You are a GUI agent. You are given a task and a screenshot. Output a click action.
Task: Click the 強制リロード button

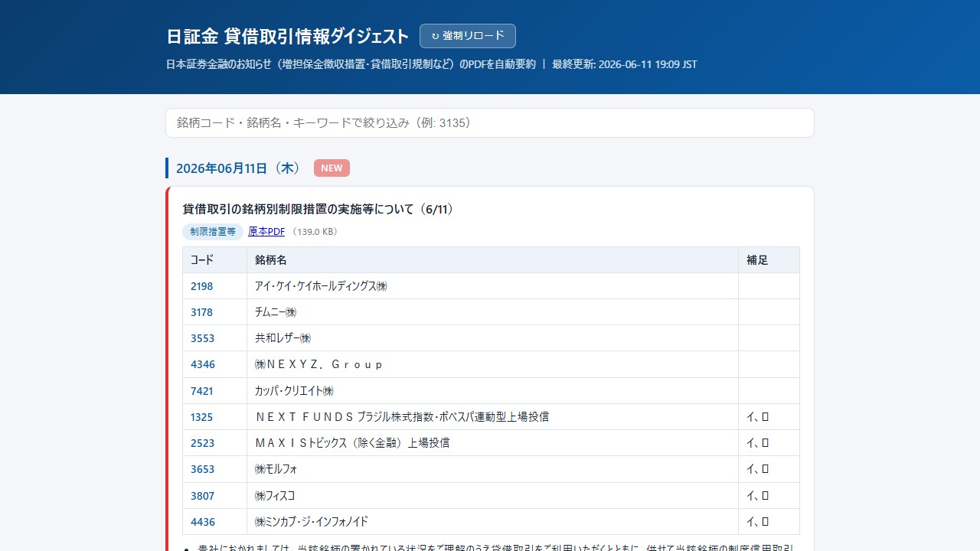point(468,36)
